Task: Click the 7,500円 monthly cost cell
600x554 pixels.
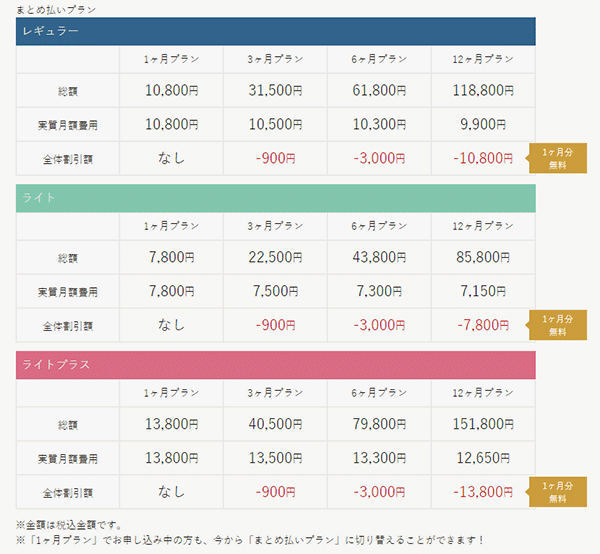Action: (x=276, y=291)
